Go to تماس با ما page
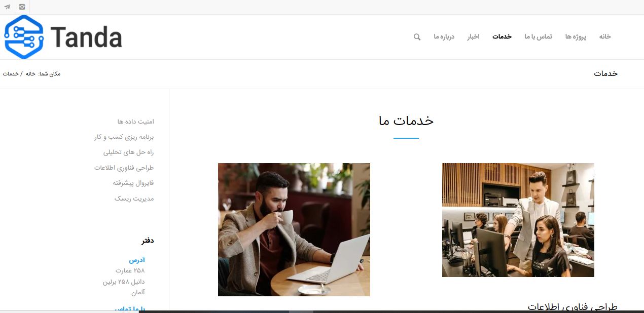 pyautogui.click(x=538, y=36)
